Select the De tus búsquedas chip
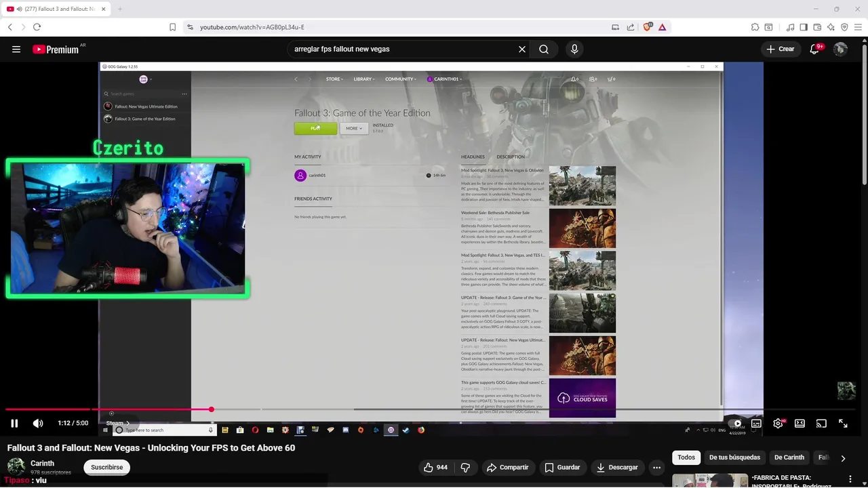This screenshot has height=488, width=868. 735,457
